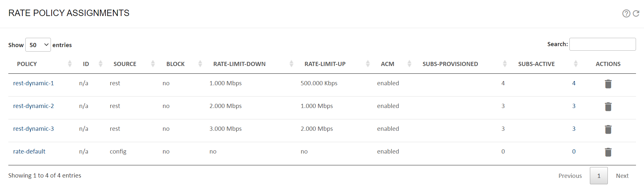Sort table by SUBS-PROVISIONED header
644x191 pixels.
450,64
